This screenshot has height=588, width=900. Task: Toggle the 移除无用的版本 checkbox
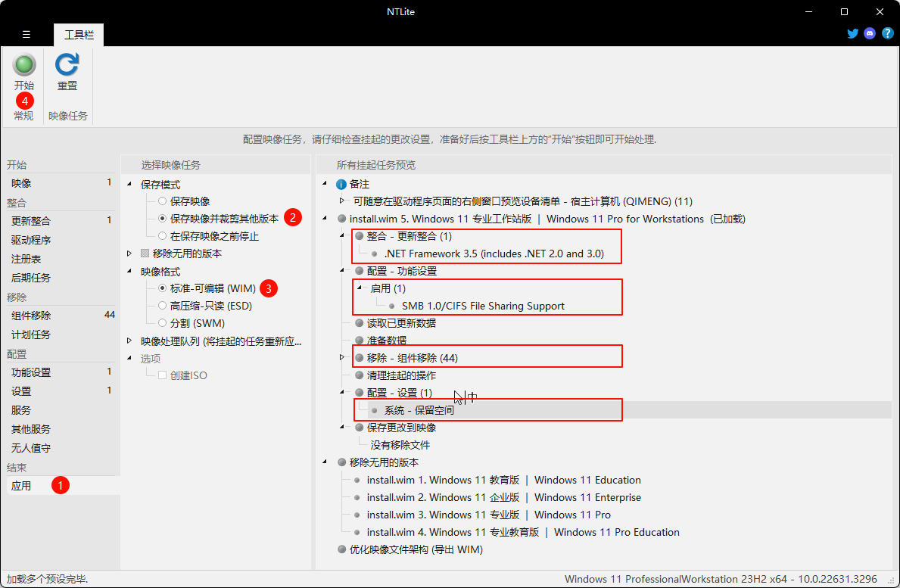click(x=145, y=253)
